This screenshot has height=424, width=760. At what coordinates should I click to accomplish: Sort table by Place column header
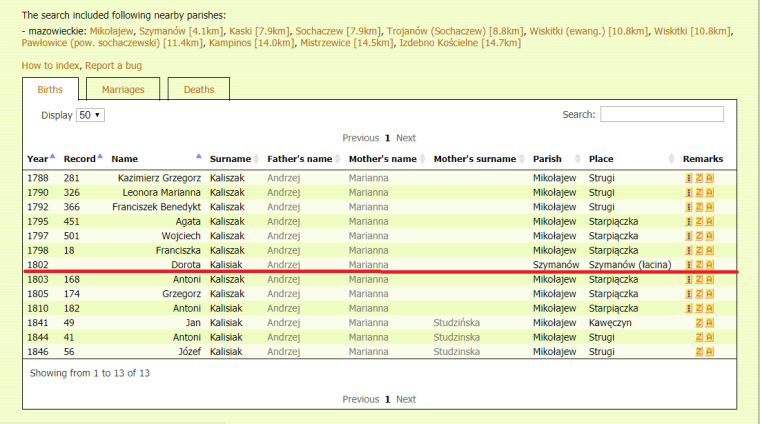pyautogui.click(x=602, y=159)
